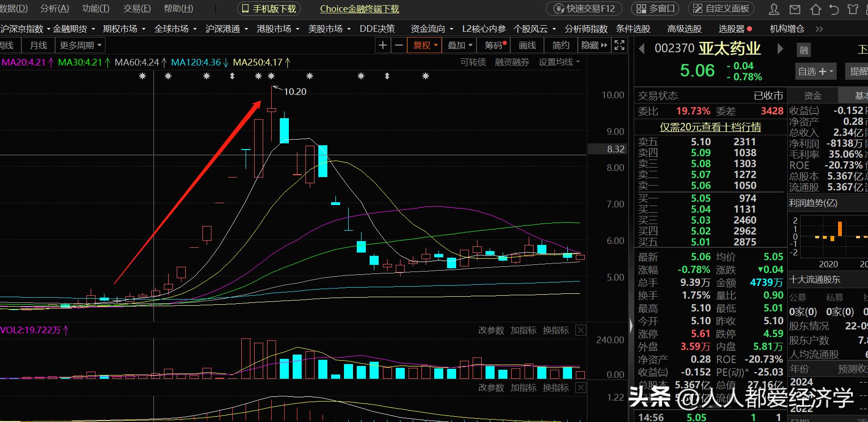Go to next stock with right arrow

coord(780,49)
